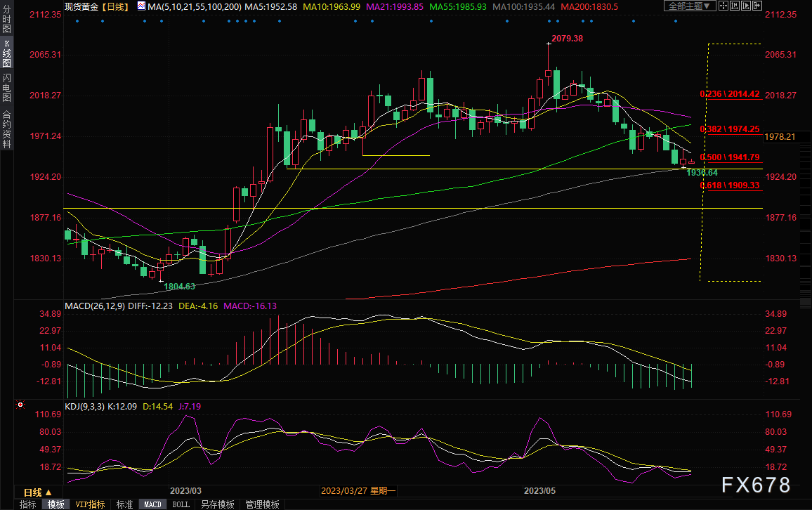Select the 模板 bottom tab
The height and width of the screenshot is (510, 812).
[55, 504]
